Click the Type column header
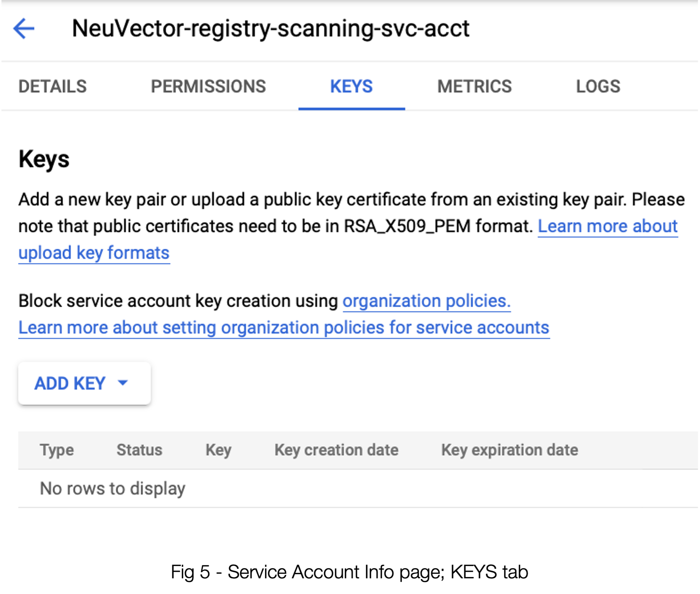Screen dimensions: 700x594 pyautogui.click(x=57, y=450)
